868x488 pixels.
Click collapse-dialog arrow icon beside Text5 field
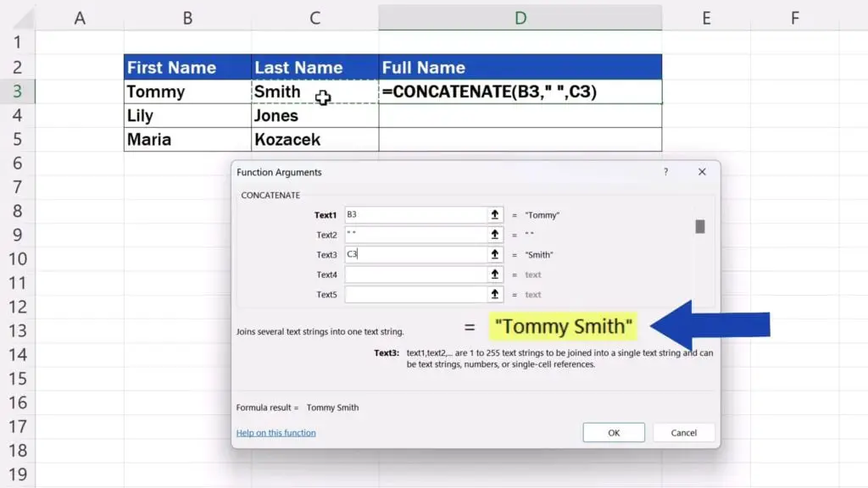495,295
